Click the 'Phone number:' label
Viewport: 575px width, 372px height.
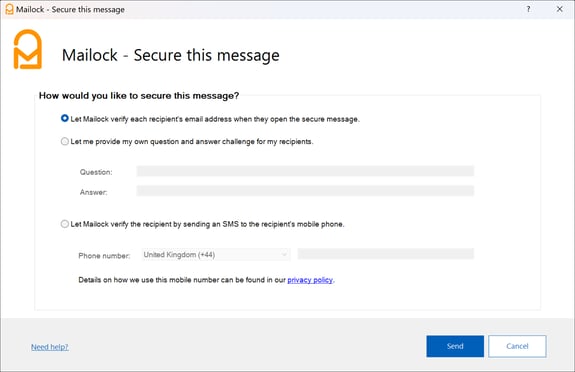(x=104, y=256)
